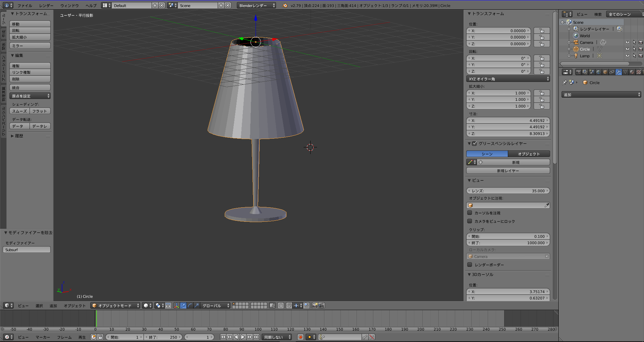Hide the Circle object with eye icon
This screenshot has width=644, height=342.
tap(627, 49)
